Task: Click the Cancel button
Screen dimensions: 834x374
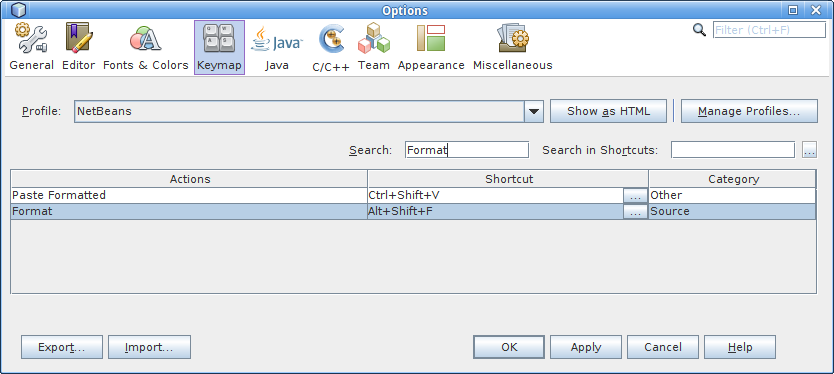Action: pos(663,347)
